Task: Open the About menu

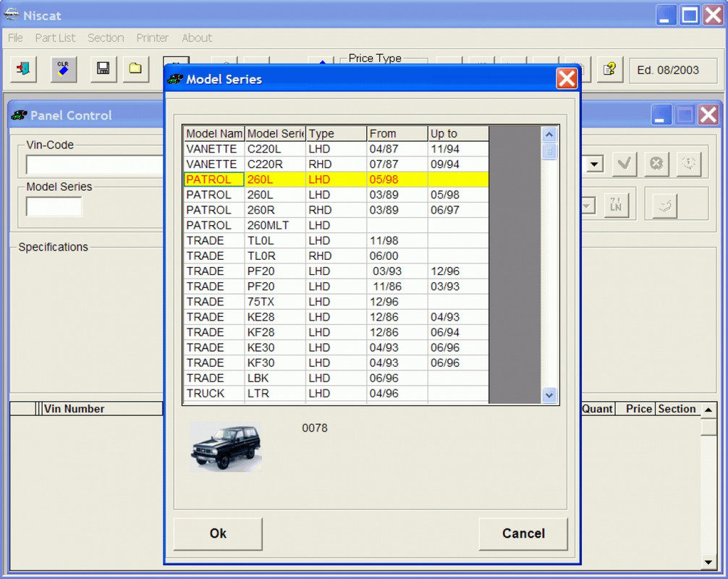Action: tap(197, 38)
